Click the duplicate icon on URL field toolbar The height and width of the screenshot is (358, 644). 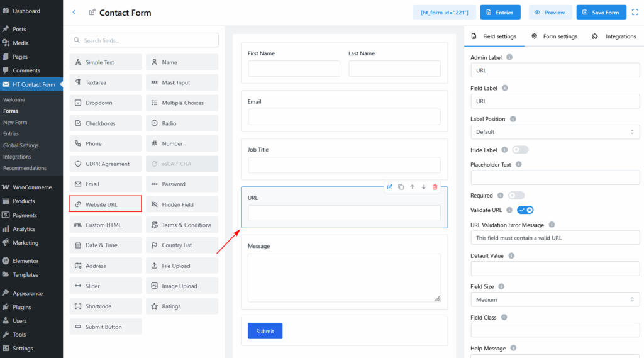click(401, 187)
